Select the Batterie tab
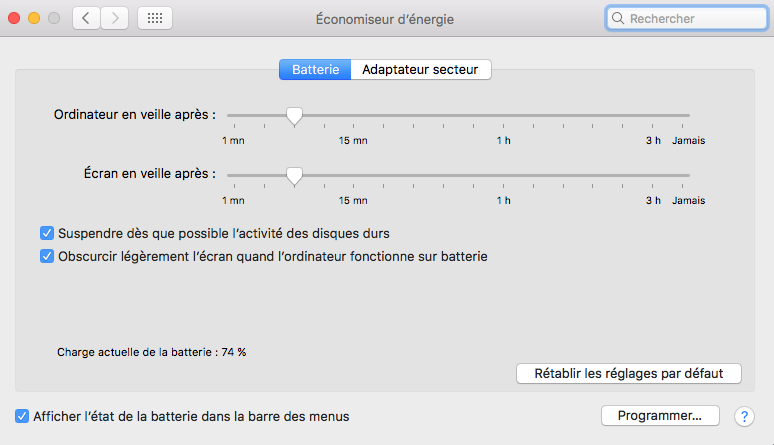 click(x=315, y=70)
